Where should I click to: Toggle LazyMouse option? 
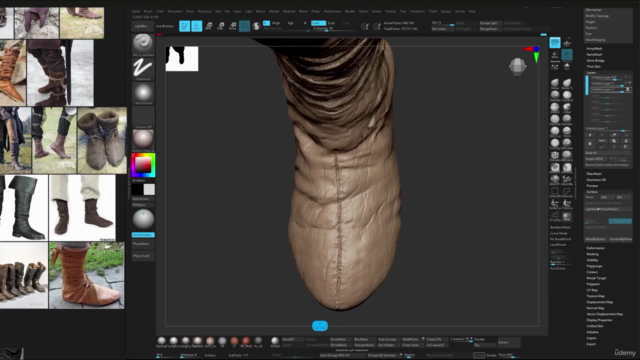coord(558,244)
